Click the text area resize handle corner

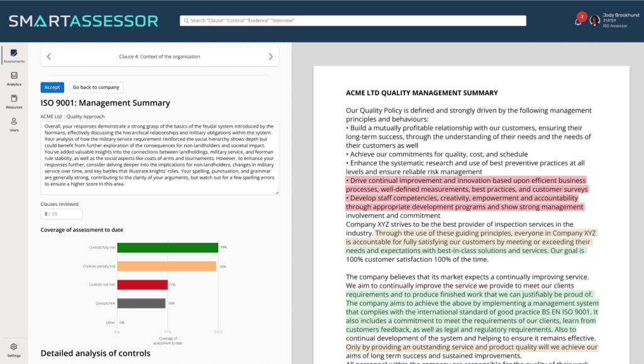[x=277, y=192]
